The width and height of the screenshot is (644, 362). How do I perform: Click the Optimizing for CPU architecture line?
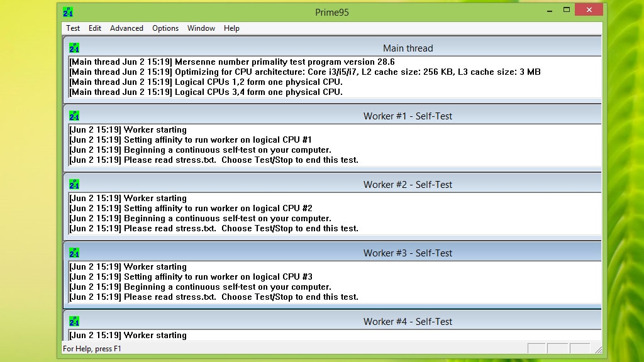[x=305, y=72]
